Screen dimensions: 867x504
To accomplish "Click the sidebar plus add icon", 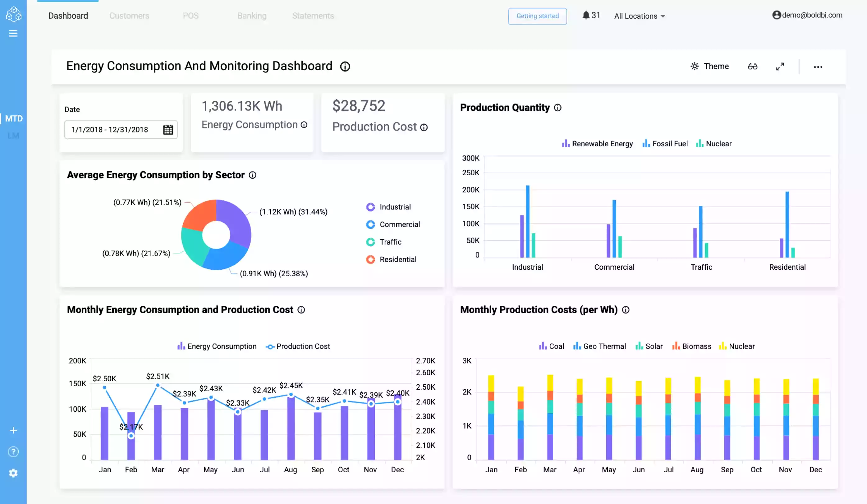I will (x=13, y=430).
